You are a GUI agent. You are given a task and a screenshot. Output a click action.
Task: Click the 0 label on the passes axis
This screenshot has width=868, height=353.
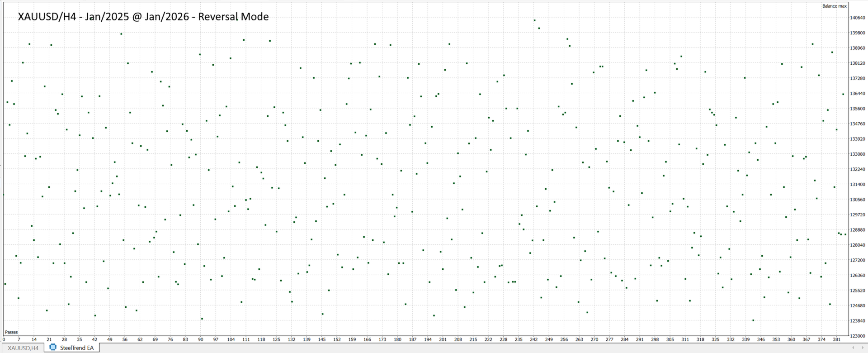pos(4,339)
